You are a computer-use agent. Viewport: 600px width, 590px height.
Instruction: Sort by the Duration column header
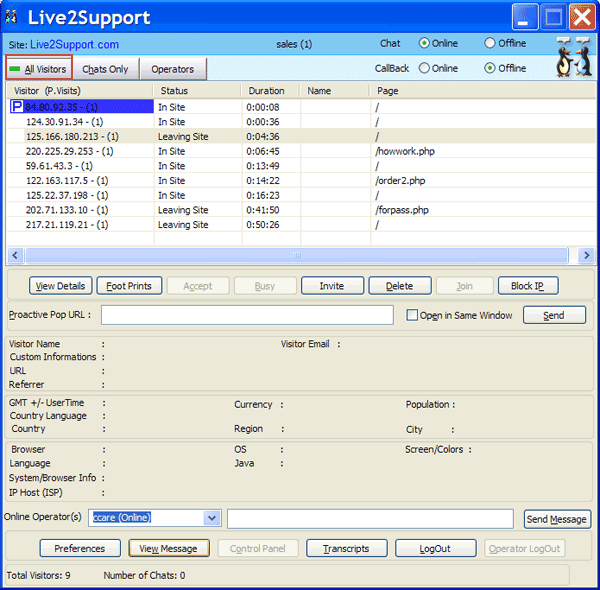(x=271, y=91)
